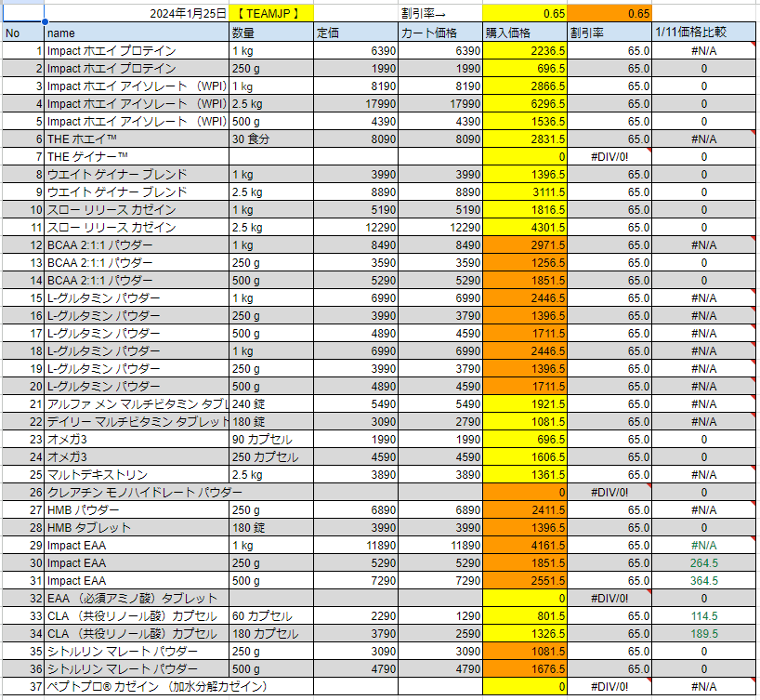Select the 1/11価格比較 column header
The height and width of the screenshot is (700, 760).
point(703,33)
